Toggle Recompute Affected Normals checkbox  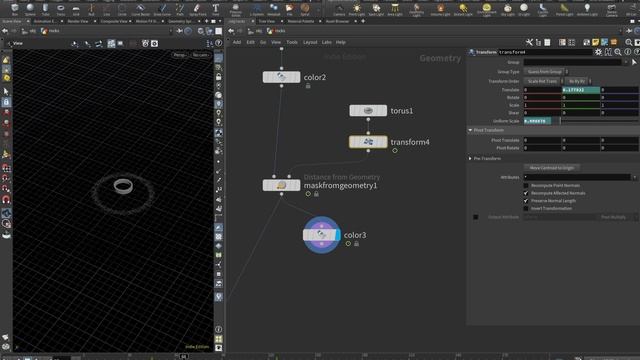coord(526,193)
